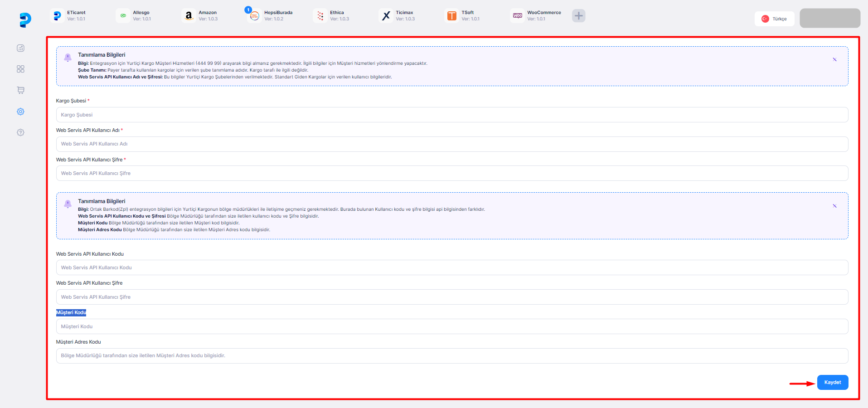Open the reports chart icon in the sidebar
Image resolution: width=868 pixels, height=408 pixels.
[x=20, y=48]
